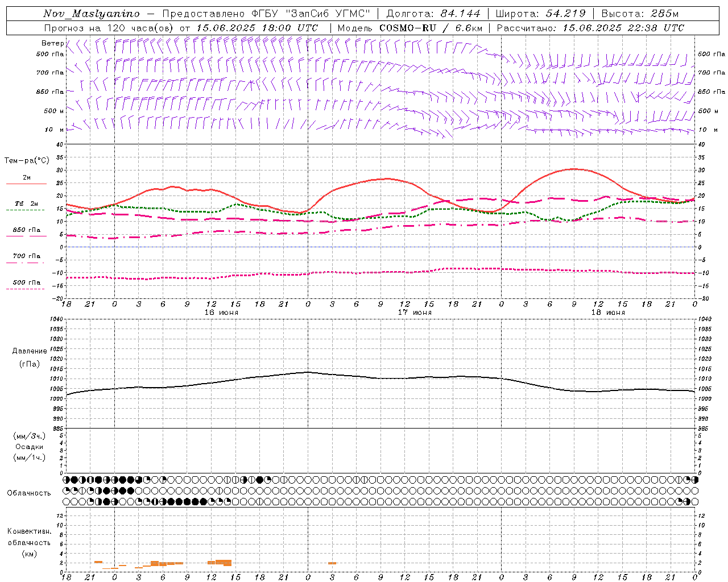
Task: Click the forecast start text "Прогноз на 120 часа(ов)"
Action: (x=109, y=28)
